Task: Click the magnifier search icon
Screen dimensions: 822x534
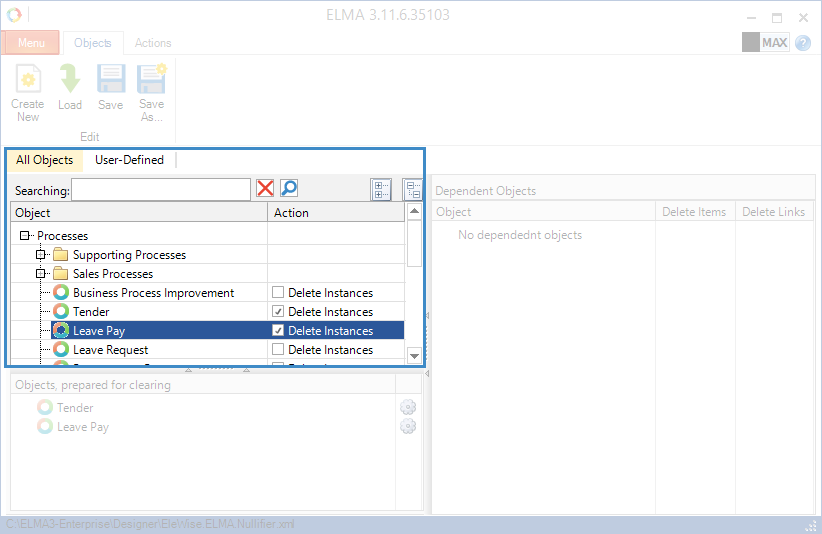Action: coord(289,189)
